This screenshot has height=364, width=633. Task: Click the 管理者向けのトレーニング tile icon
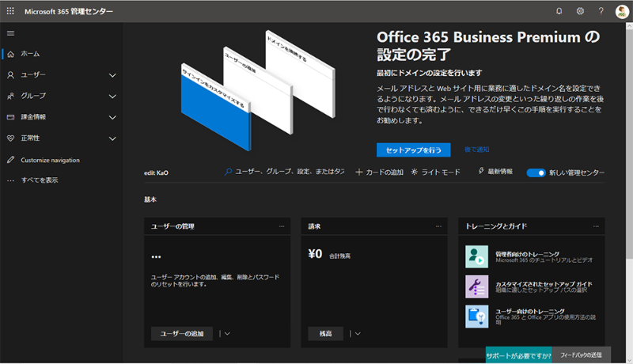tap(477, 256)
